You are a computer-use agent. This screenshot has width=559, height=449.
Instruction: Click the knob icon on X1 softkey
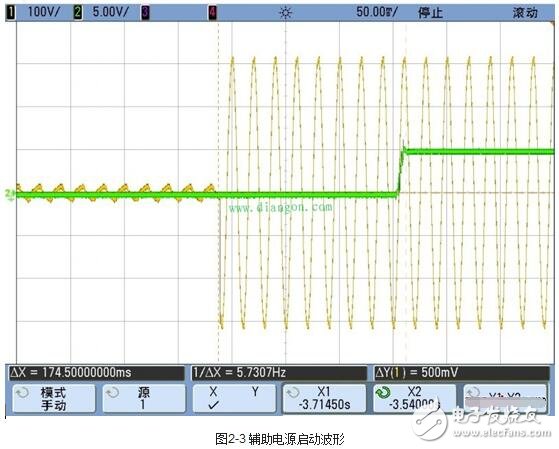(293, 393)
